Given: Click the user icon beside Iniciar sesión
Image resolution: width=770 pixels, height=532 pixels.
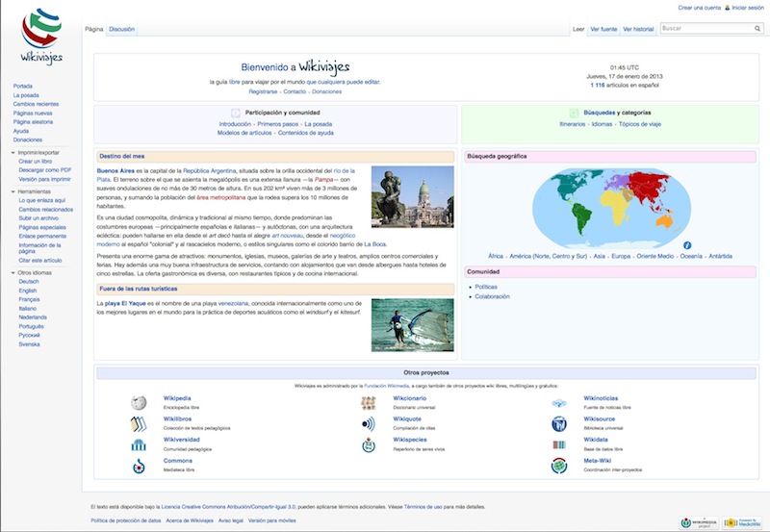Looking at the screenshot, I should pyautogui.click(x=728, y=8).
